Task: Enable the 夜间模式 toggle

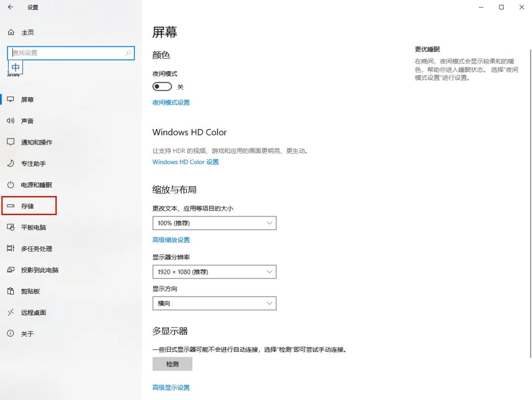Action: click(162, 86)
